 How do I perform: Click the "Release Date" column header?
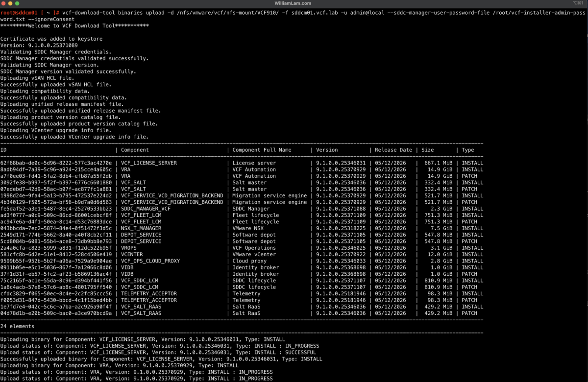pos(393,150)
